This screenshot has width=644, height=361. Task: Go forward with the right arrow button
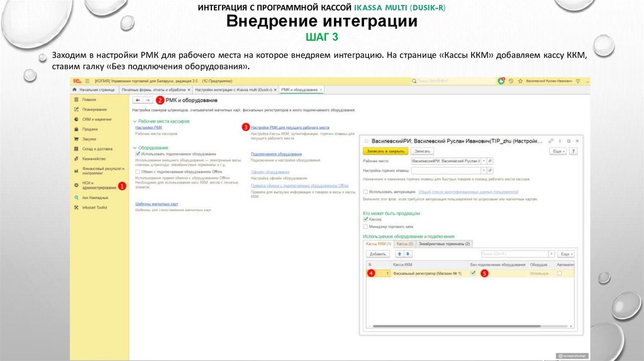click(148, 100)
